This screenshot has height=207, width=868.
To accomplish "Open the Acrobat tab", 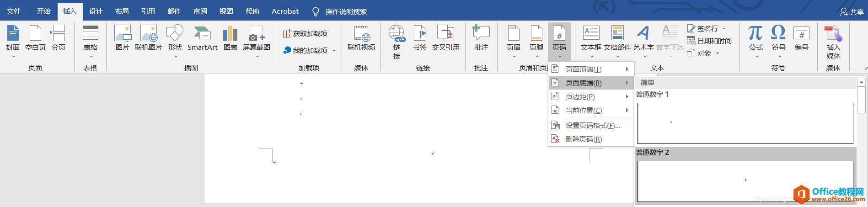I will (x=285, y=11).
